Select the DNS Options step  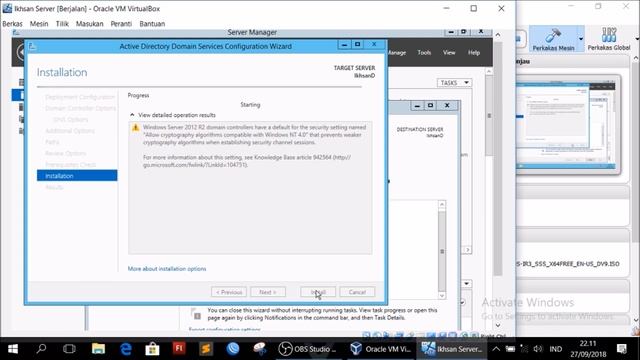pyautogui.click(x=71, y=120)
